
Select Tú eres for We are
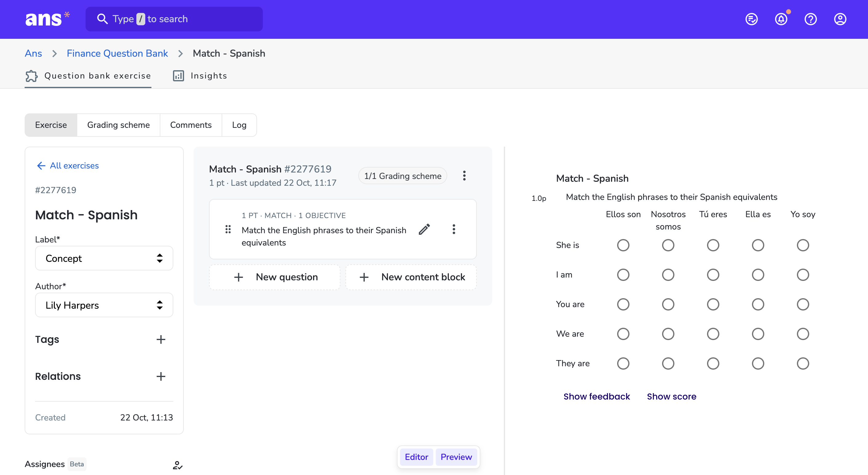(713, 334)
